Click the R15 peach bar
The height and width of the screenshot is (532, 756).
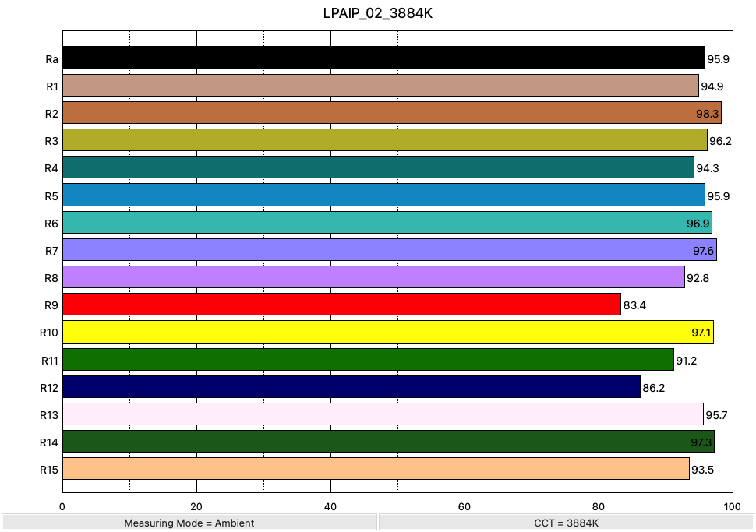[x=376, y=469]
